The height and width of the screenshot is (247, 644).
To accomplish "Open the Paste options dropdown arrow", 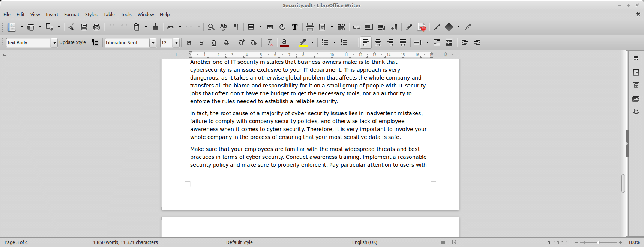I will pos(146,27).
